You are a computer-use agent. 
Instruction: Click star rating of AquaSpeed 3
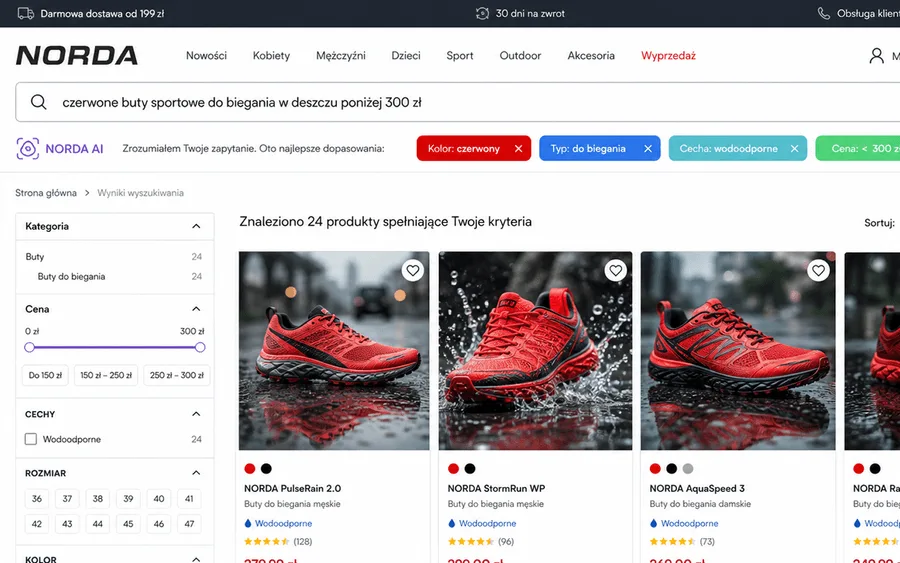pos(672,541)
